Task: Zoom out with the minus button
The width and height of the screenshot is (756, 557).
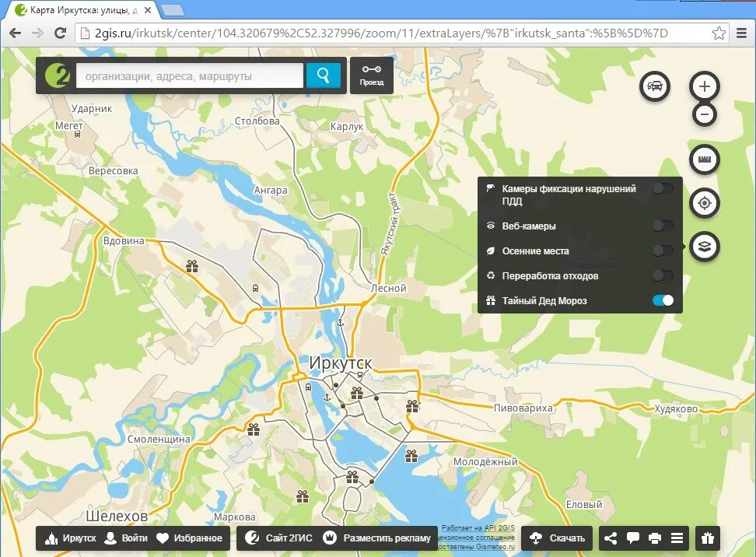Action: pos(705,115)
